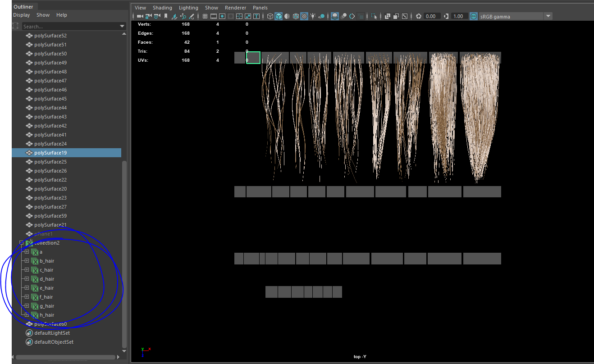Open Camera Attributes via camera gear icon

[157, 16]
